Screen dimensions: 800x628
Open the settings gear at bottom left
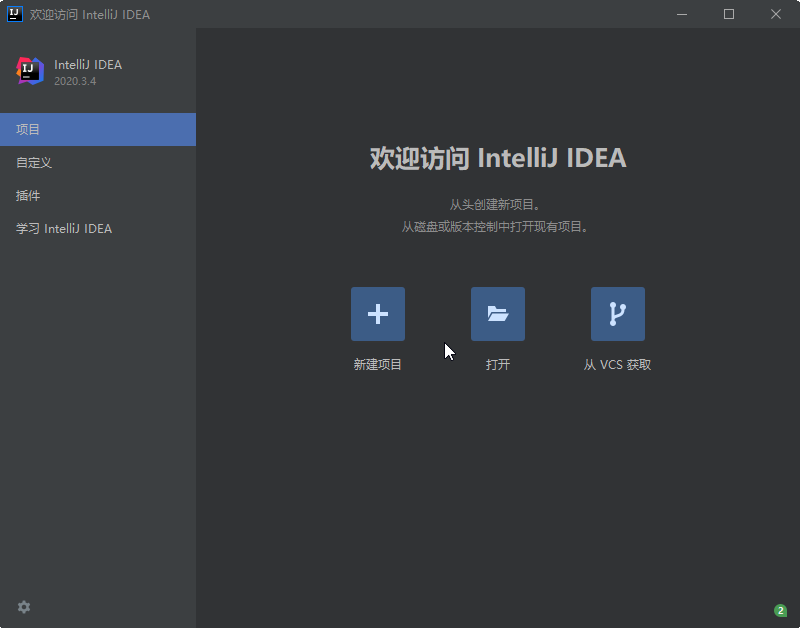(x=24, y=607)
